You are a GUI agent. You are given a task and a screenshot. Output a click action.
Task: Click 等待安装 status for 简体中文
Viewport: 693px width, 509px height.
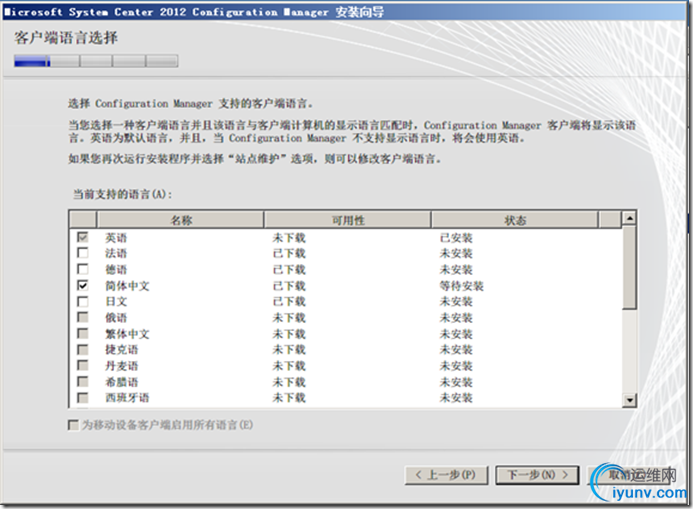click(461, 286)
